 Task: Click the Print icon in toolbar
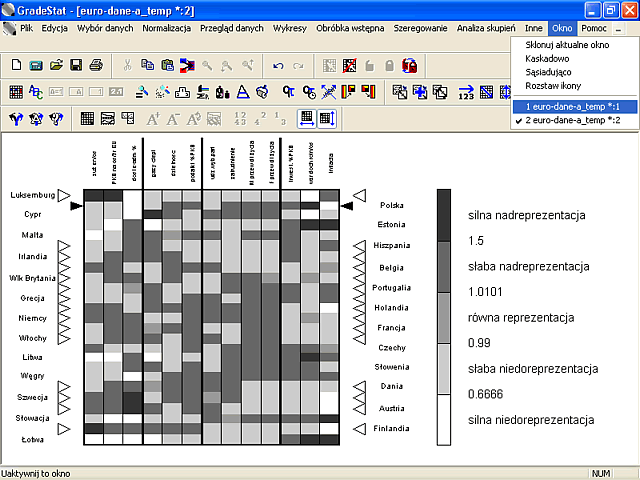coord(96,65)
